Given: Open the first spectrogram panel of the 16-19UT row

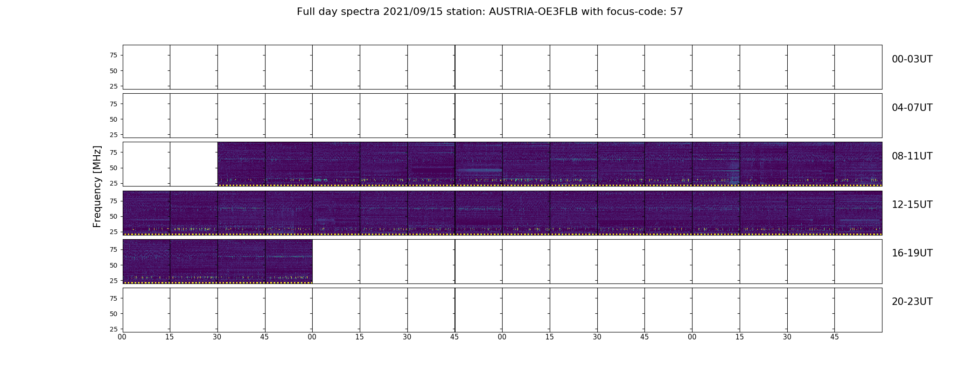Looking at the screenshot, I should point(147,261).
